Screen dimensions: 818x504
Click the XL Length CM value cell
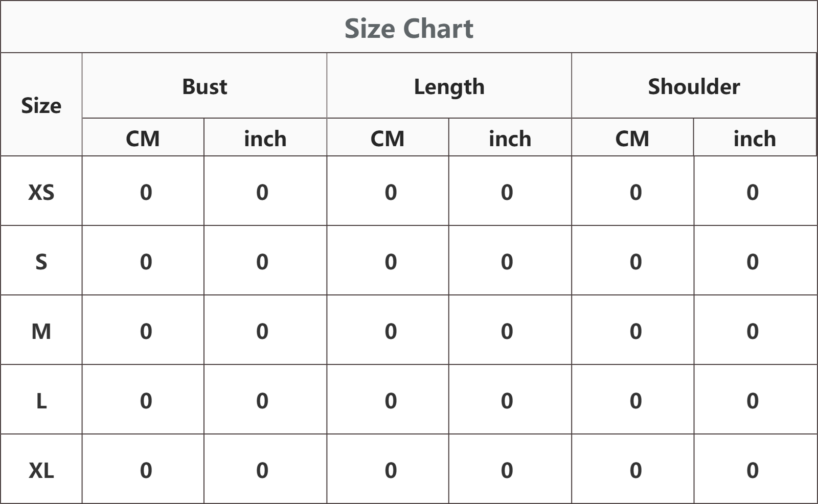(388, 469)
